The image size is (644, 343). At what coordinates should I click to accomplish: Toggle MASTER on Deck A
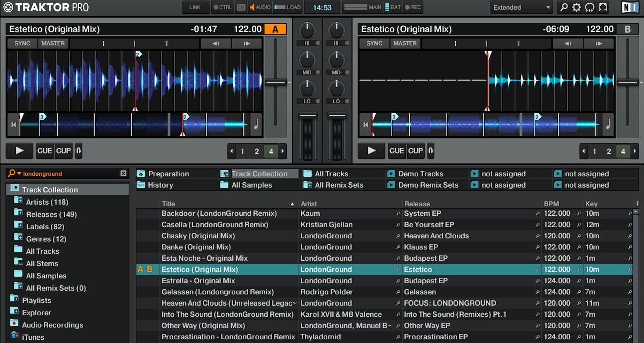(53, 43)
